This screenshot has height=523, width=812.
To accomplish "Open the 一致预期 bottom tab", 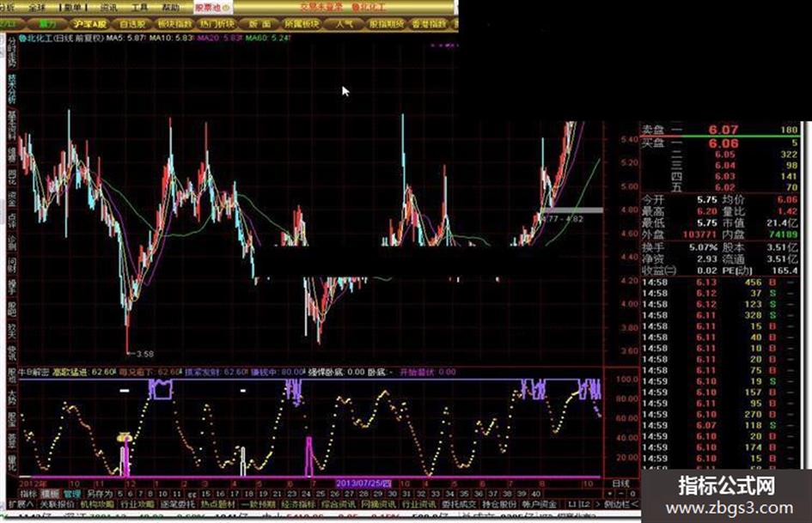I will (258, 504).
